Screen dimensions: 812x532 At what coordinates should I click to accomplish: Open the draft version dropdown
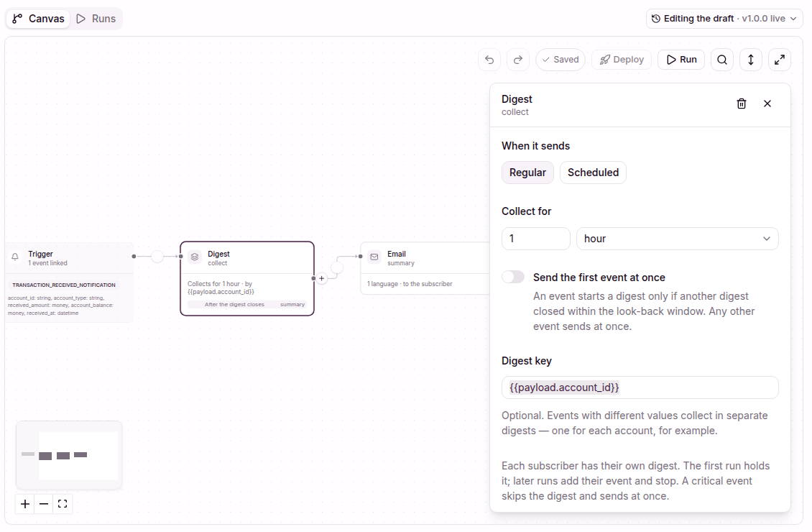point(724,19)
